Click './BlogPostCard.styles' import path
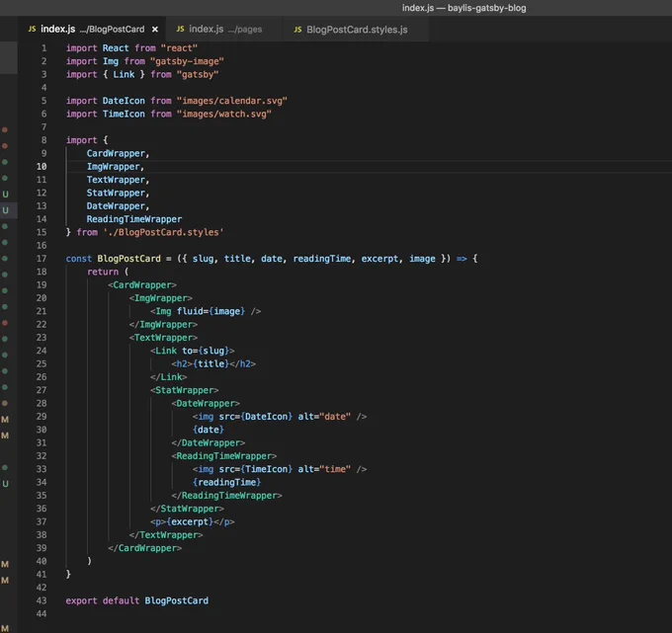Viewport: 672px width, 633px height. pyautogui.click(x=163, y=232)
